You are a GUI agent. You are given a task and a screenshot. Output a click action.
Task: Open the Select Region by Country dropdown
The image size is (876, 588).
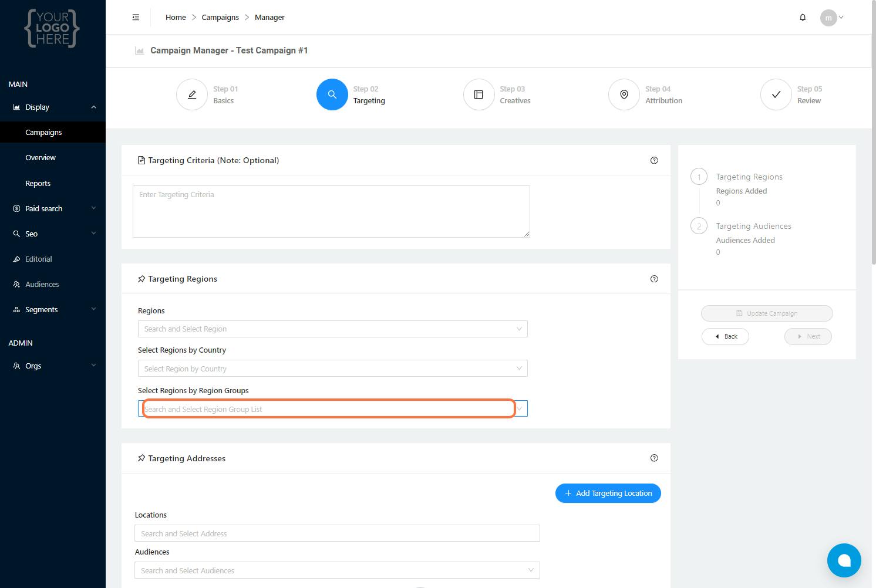pos(333,369)
